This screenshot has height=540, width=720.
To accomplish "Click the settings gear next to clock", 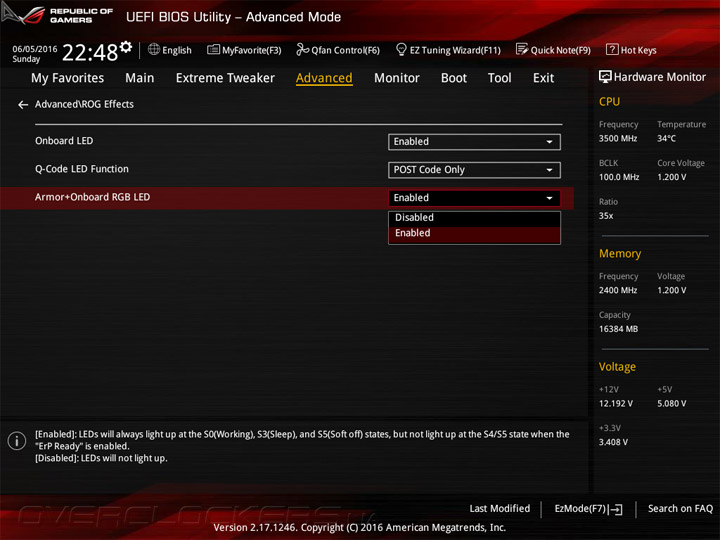I will [126, 47].
